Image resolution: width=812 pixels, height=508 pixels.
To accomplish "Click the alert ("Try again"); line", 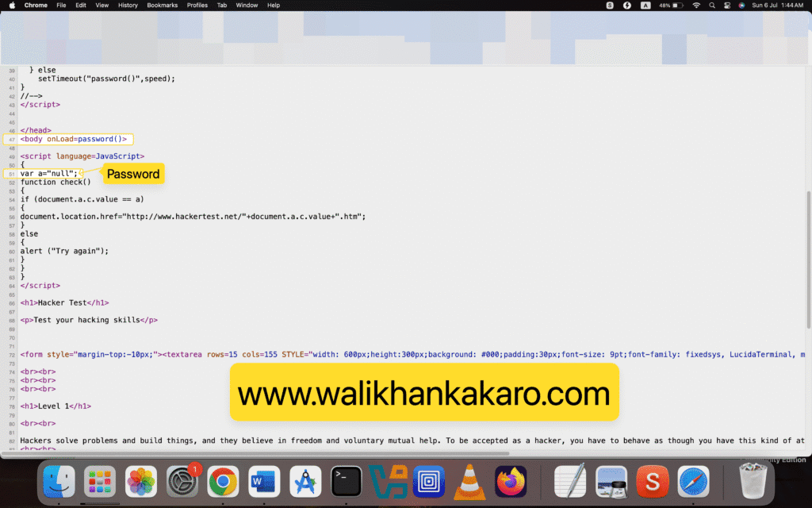I will [65, 251].
